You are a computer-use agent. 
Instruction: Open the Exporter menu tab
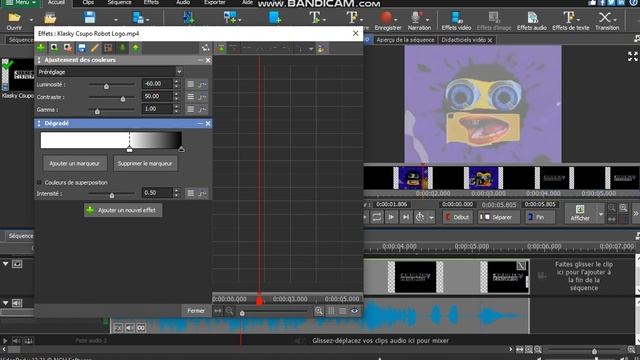pyautogui.click(x=215, y=2)
